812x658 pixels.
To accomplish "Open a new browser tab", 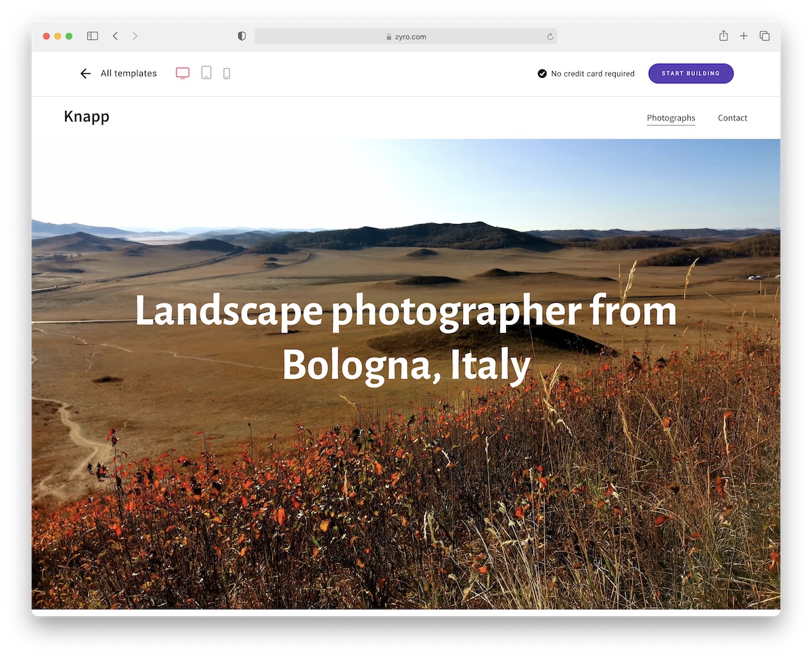I will coord(744,36).
